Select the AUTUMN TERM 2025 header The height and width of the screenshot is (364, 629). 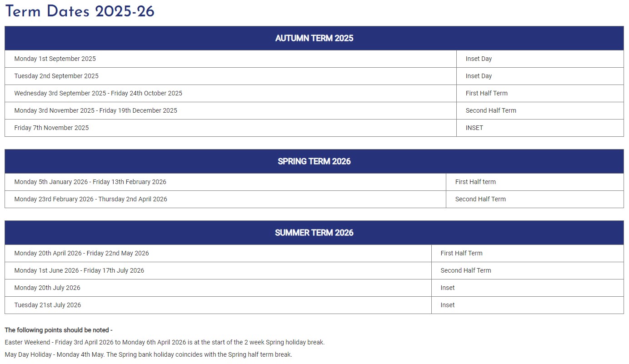pyautogui.click(x=314, y=38)
